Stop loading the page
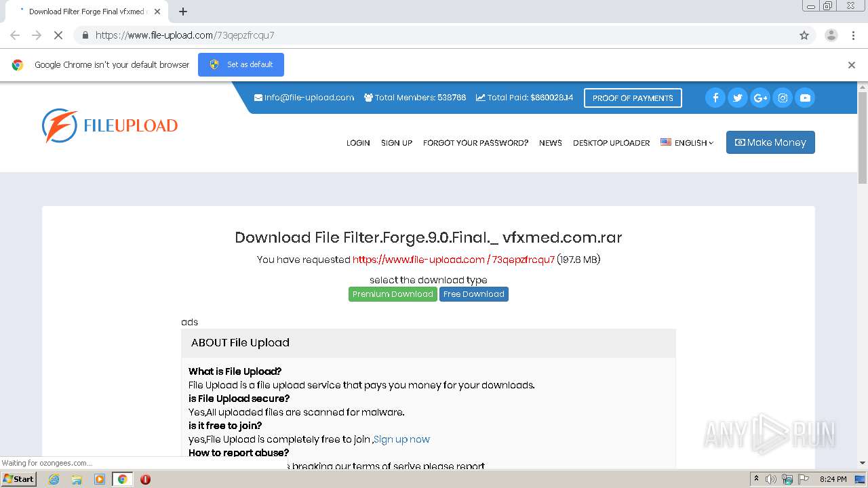Viewport: 868px width, 488px height. click(58, 35)
